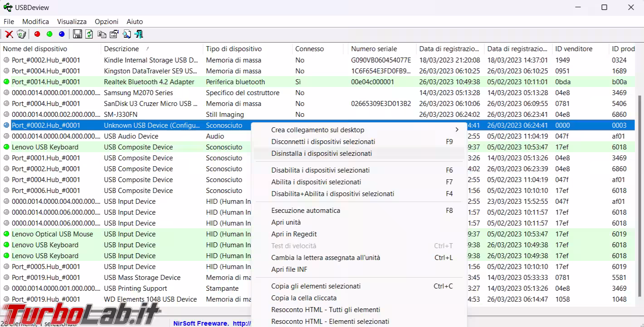Click the exit door toolbar icon

point(139,34)
